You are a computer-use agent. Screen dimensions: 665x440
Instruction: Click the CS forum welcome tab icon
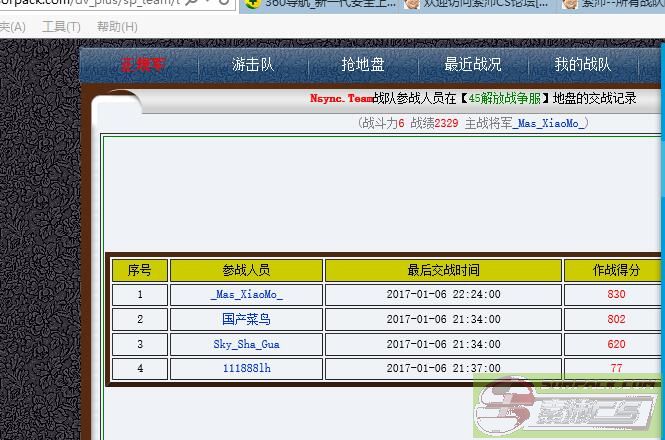tap(410, 5)
